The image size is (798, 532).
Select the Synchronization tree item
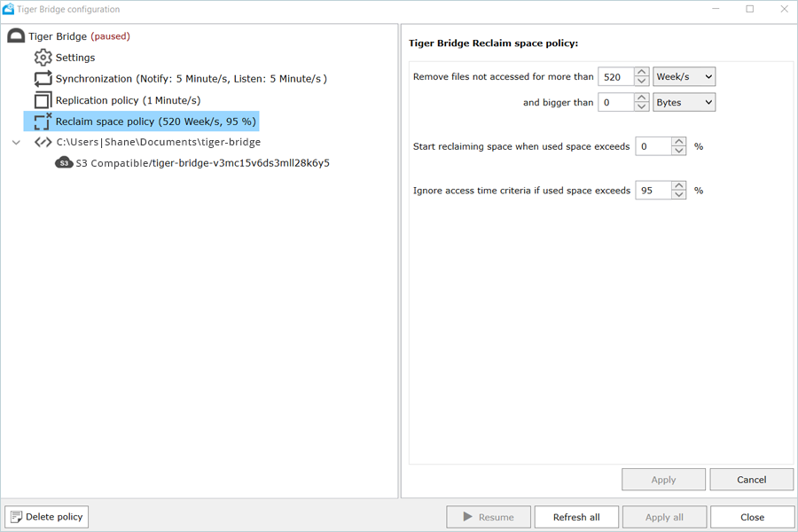(191, 79)
